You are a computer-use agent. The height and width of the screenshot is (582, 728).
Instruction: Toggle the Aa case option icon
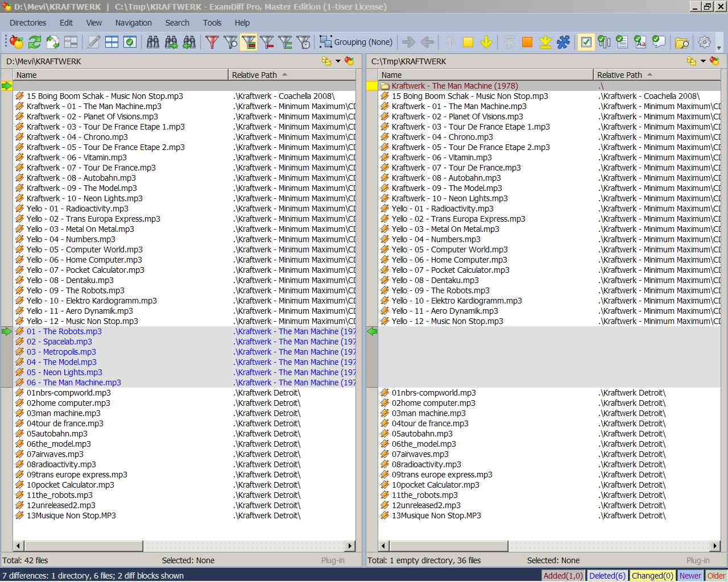641,42
